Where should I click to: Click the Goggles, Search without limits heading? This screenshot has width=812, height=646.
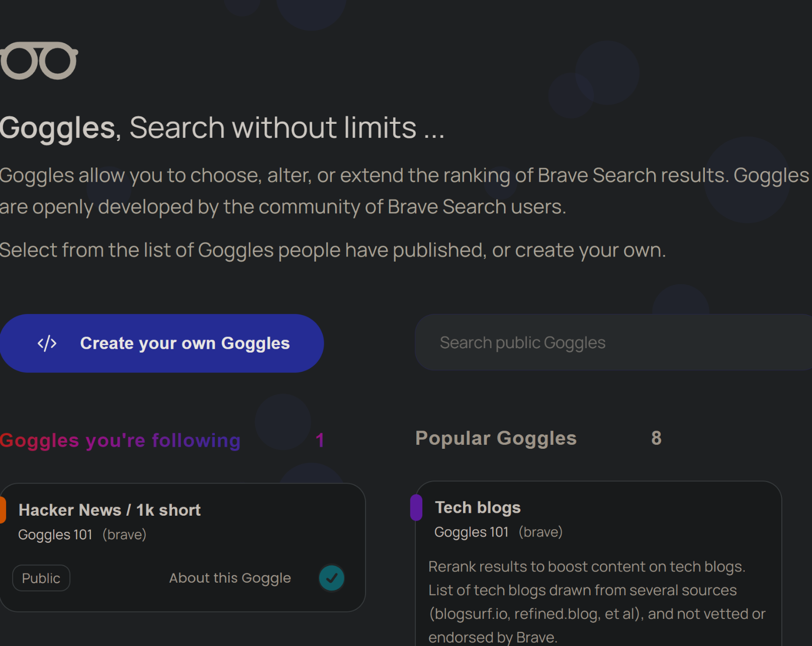222,128
